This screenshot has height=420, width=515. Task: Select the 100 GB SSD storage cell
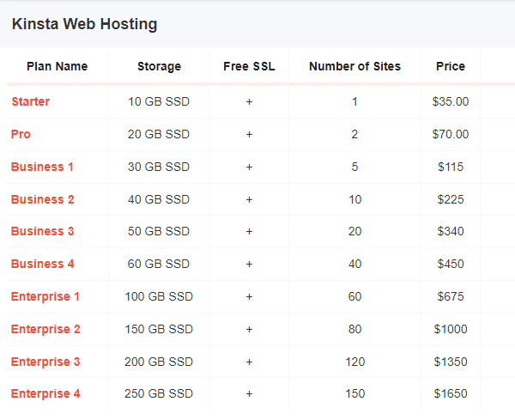pyautogui.click(x=159, y=296)
